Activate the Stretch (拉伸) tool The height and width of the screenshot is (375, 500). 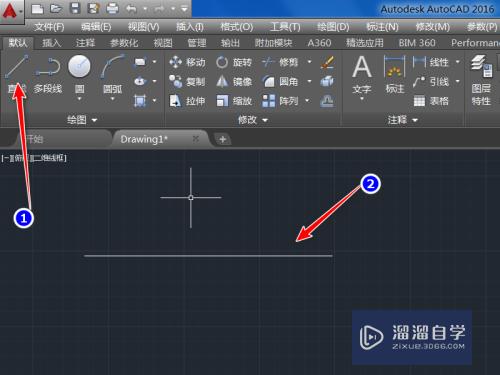187,101
